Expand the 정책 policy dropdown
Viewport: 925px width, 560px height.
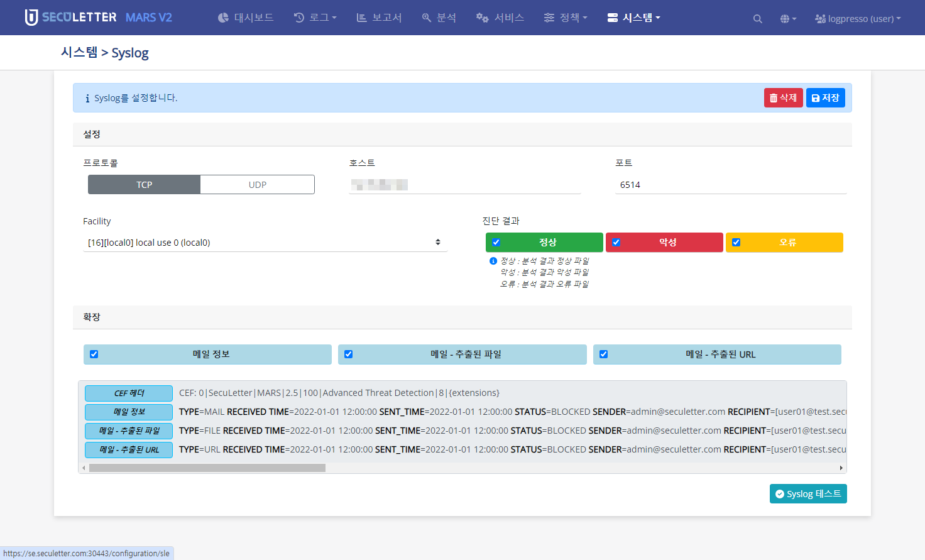(x=566, y=18)
